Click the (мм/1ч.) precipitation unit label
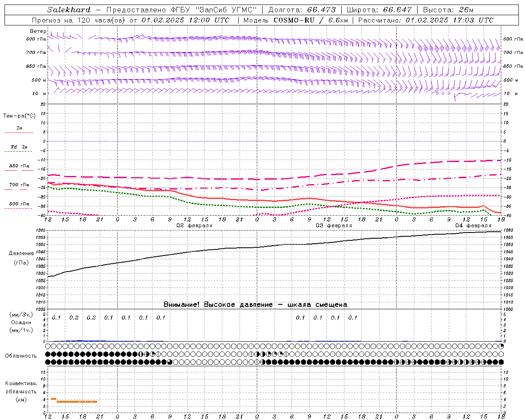The image size is (525, 420). (21, 330)
